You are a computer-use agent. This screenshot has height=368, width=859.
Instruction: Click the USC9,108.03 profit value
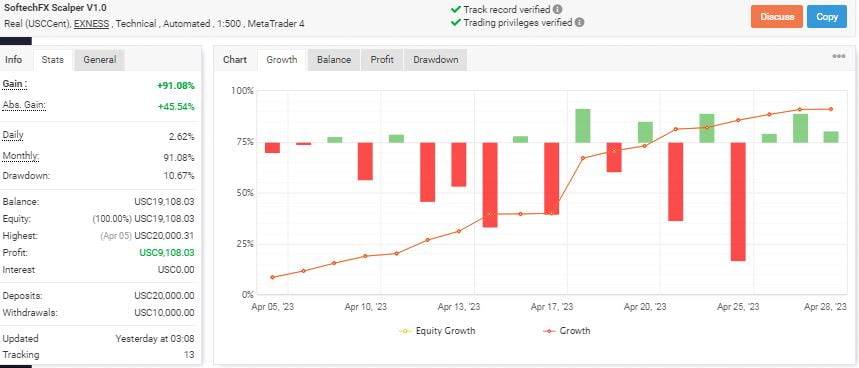tap(167, 253)
